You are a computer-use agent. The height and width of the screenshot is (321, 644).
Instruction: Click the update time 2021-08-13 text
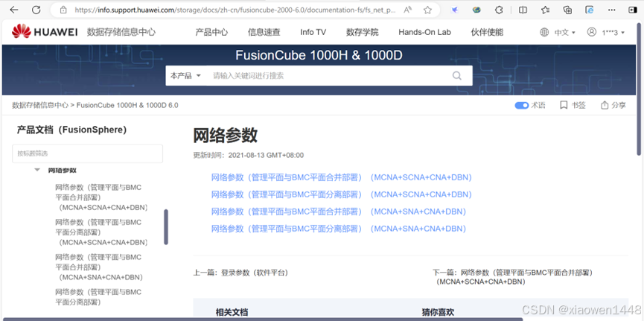click(x=249, y=156)
